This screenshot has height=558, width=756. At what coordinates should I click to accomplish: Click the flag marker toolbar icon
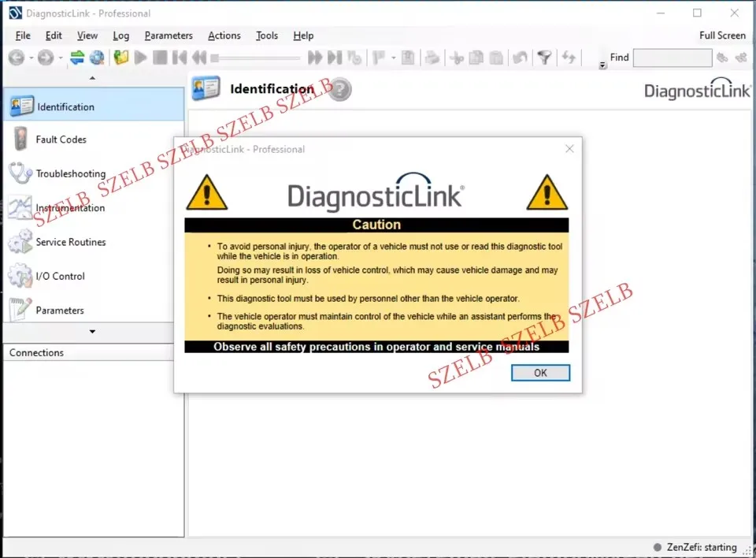(x=379, y=58)
